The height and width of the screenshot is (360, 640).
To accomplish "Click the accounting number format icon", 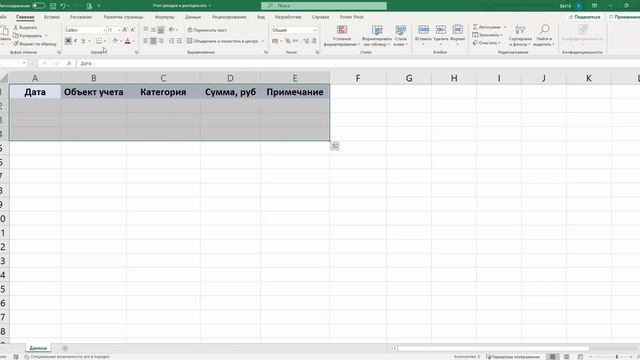I will (276, 41).
